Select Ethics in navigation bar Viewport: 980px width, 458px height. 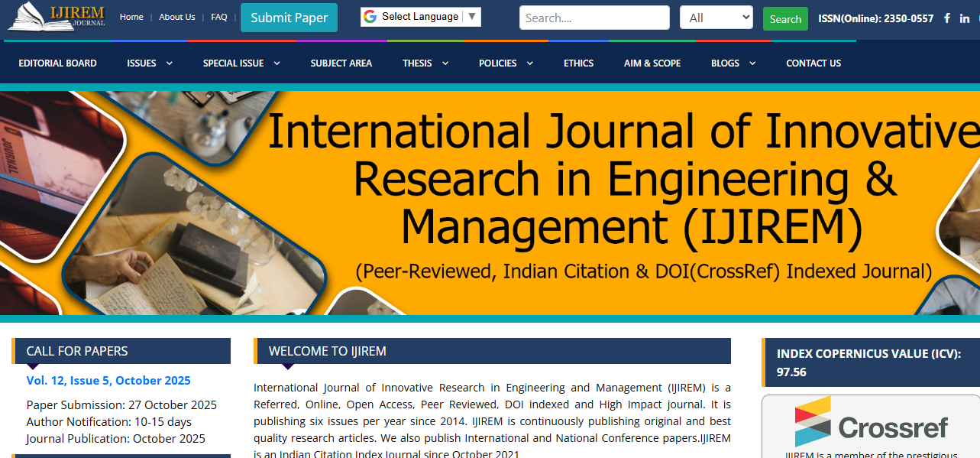pyautogui.click(x=578, y=63)
